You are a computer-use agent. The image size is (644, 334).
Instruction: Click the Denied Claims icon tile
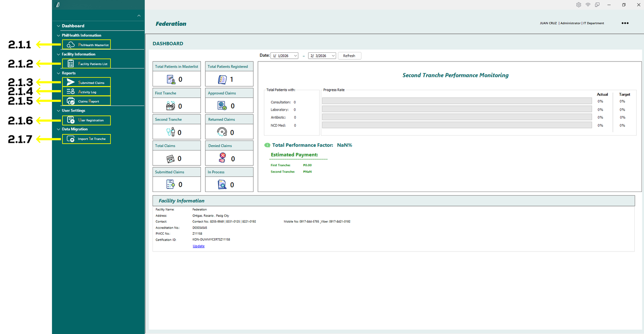[222, 158]
